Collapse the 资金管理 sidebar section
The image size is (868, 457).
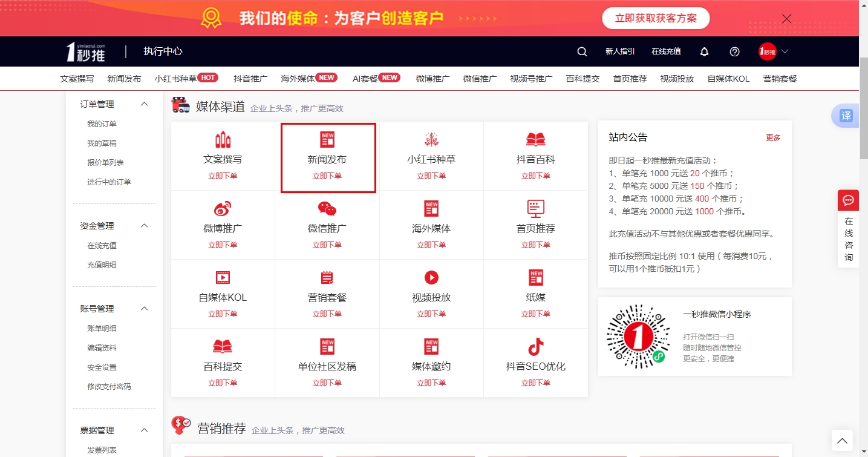pos(144,226)
